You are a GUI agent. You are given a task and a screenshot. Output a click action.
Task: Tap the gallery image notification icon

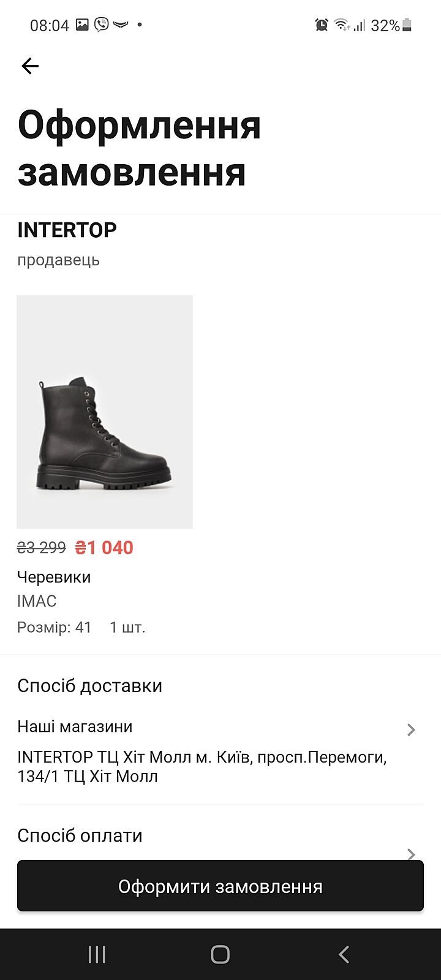[82, 24]
